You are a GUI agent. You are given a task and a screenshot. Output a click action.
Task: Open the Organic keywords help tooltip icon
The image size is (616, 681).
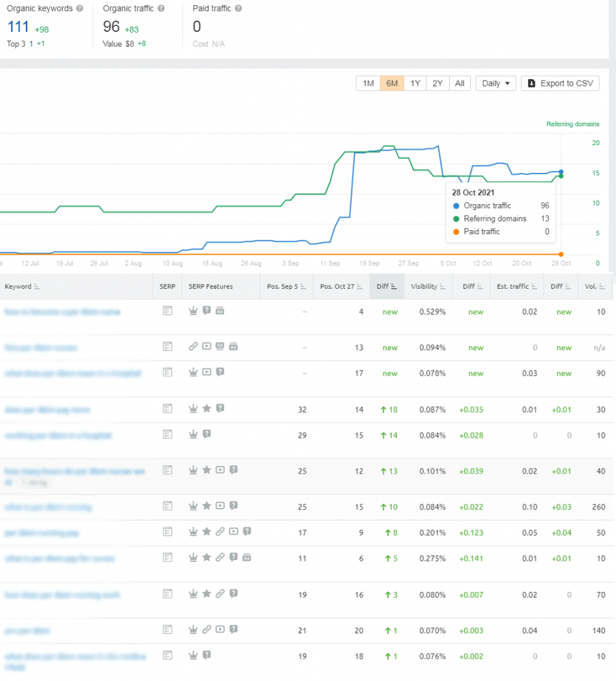(80, 8)
